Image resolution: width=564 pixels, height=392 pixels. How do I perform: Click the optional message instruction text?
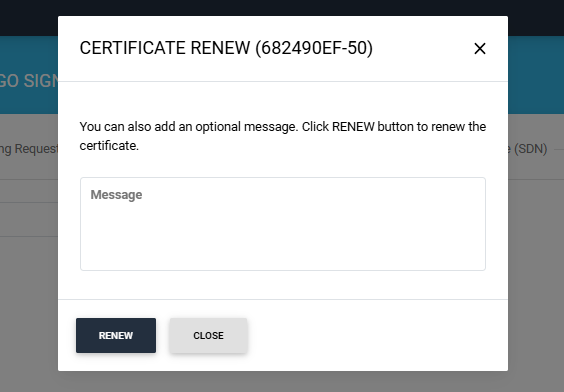coord(283,136)
